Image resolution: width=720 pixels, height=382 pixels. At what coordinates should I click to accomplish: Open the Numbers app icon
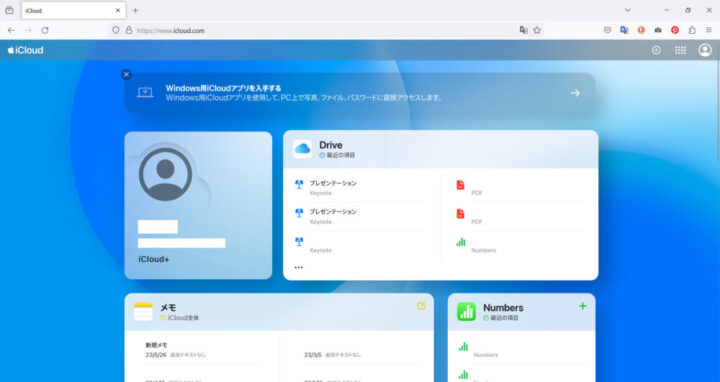[x=466, y=311]
